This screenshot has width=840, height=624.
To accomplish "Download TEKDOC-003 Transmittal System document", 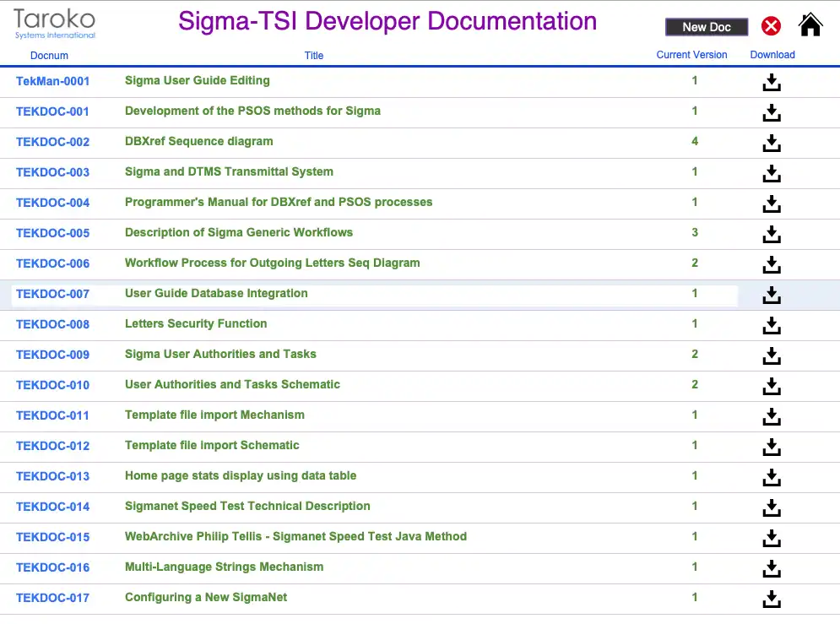I will 772,174.
